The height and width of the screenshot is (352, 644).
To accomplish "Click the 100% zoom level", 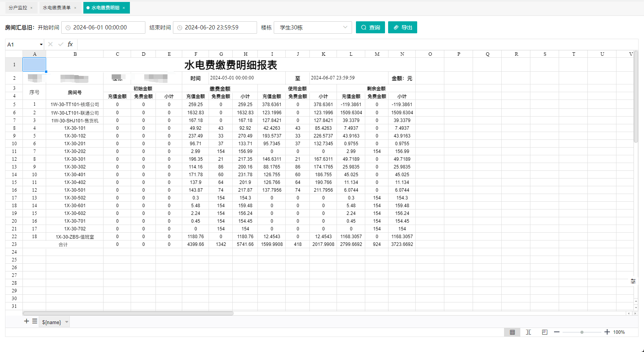I will 619,332.
